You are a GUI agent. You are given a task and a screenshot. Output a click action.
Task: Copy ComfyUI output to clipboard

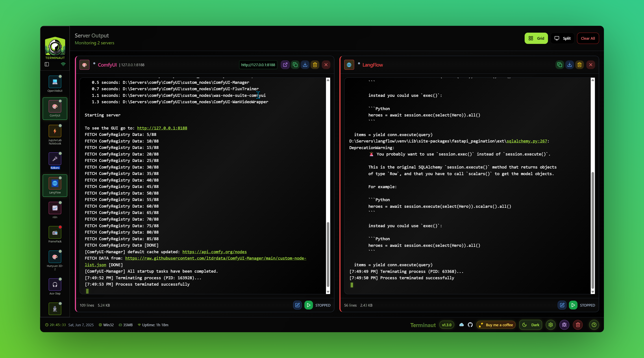[295, 65]
